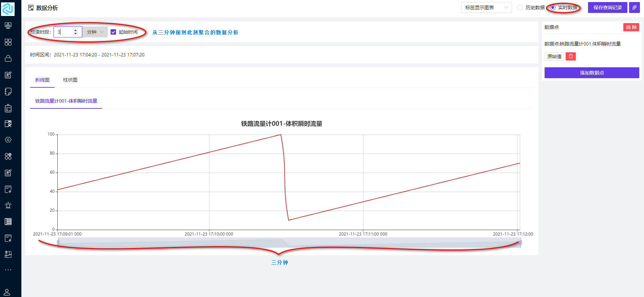Viewport: 644px width, 297px height.
Task: Click the x-axis label 2021-11-23 17:11:00 000
Action: click(363, 234)
